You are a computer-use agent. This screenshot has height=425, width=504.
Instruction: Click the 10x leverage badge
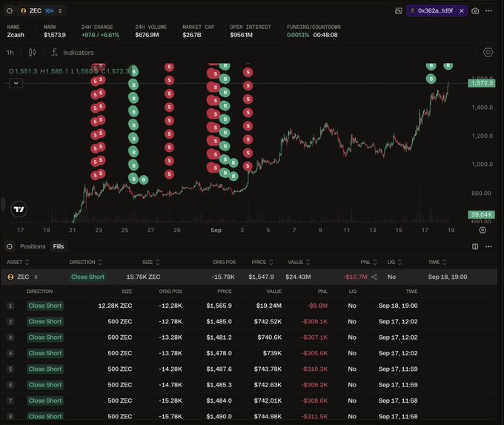pyautogui.click(x=49, y=10)
